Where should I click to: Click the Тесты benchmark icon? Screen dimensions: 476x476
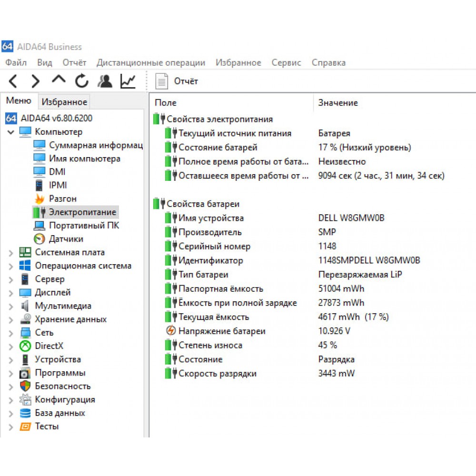(25, 426)
